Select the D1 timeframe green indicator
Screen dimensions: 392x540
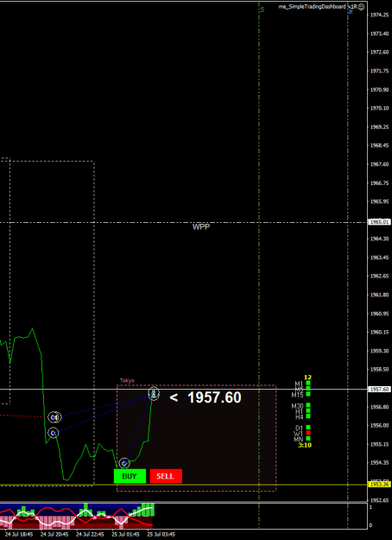tap(308, 428)
